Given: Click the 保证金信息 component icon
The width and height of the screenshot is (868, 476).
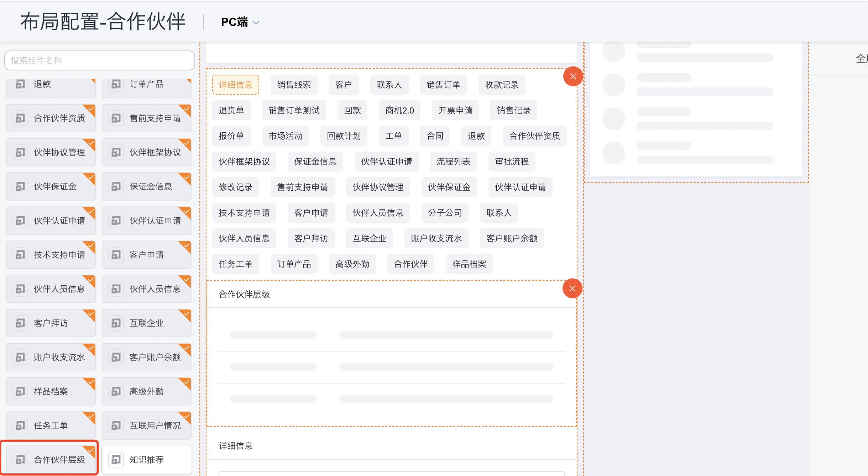Looking at the screenshot, I should (116, 186).
